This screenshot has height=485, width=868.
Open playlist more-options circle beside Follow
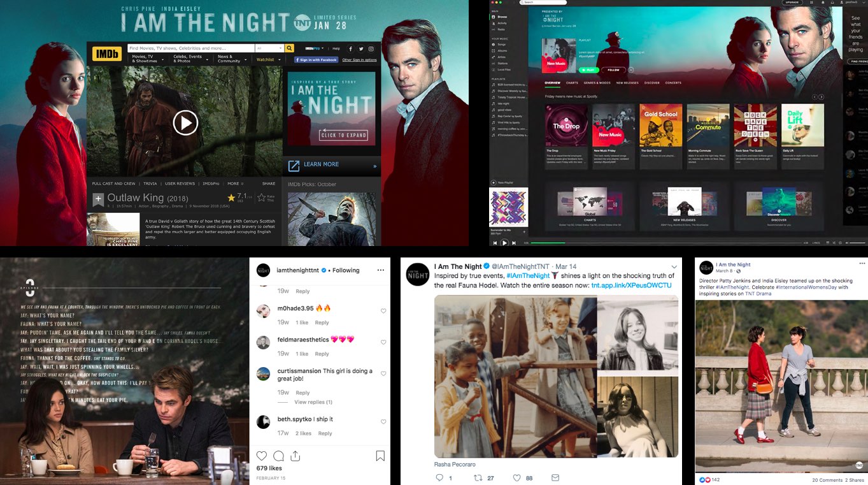point(631,70)
